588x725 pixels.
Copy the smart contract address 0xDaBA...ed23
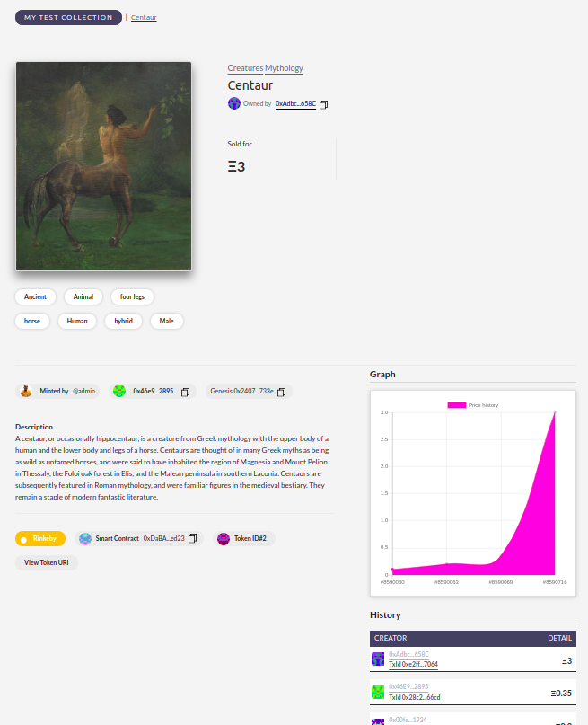coord(193,538)
